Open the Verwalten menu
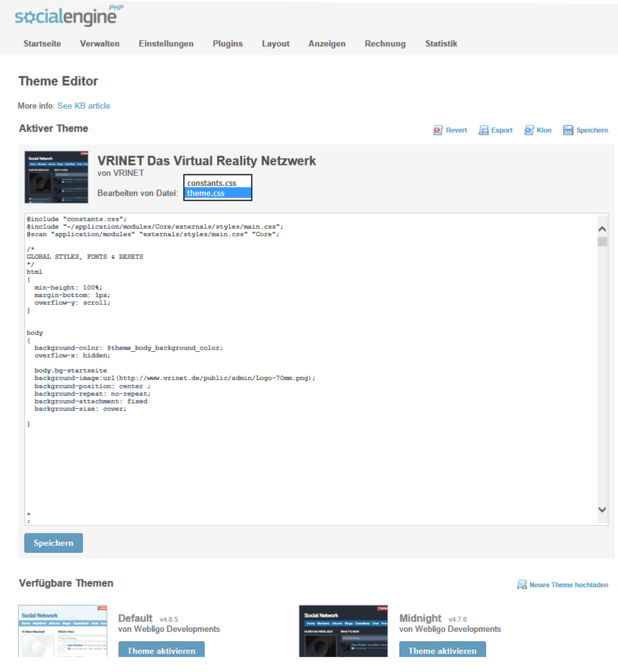618x672 pixels. (x=100, y=43)
